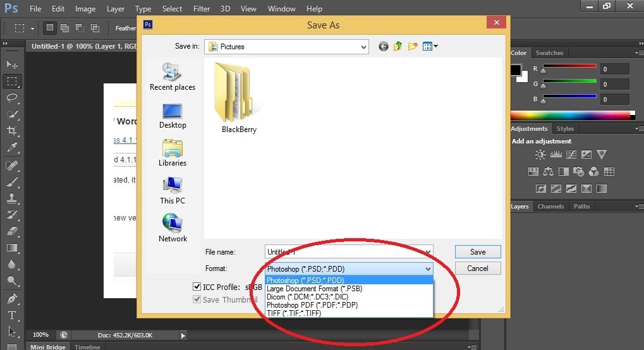Create a new folder in Save As
The width and height of the screenshot is (644, 350).
click(x=412, y=46)
